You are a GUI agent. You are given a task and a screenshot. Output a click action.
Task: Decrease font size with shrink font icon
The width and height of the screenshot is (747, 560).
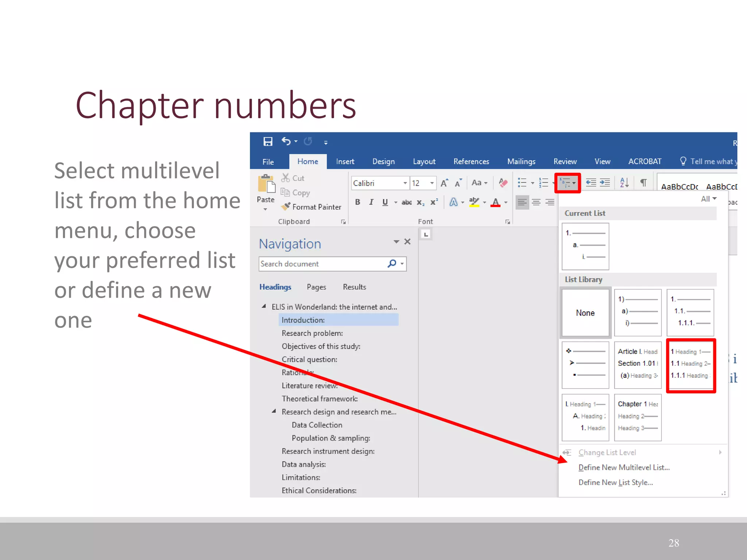[458, 183]
